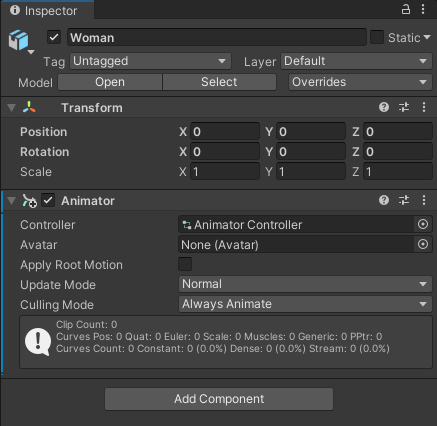Click the Position Z field

[x=398, y=131]
